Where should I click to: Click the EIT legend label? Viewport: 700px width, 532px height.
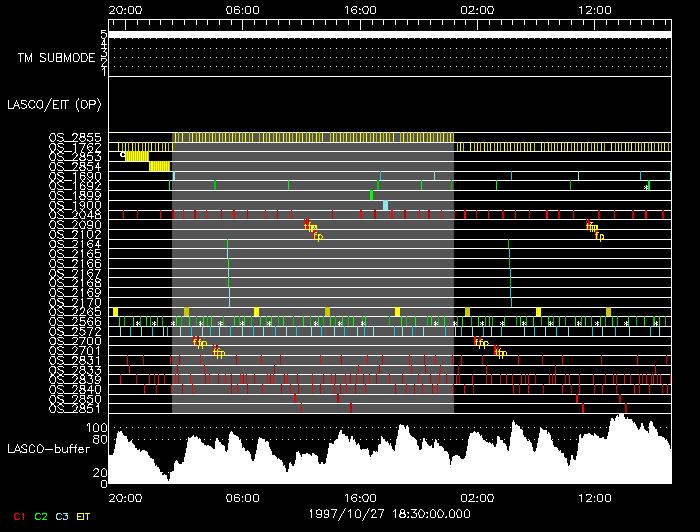(x=83, y=516)
